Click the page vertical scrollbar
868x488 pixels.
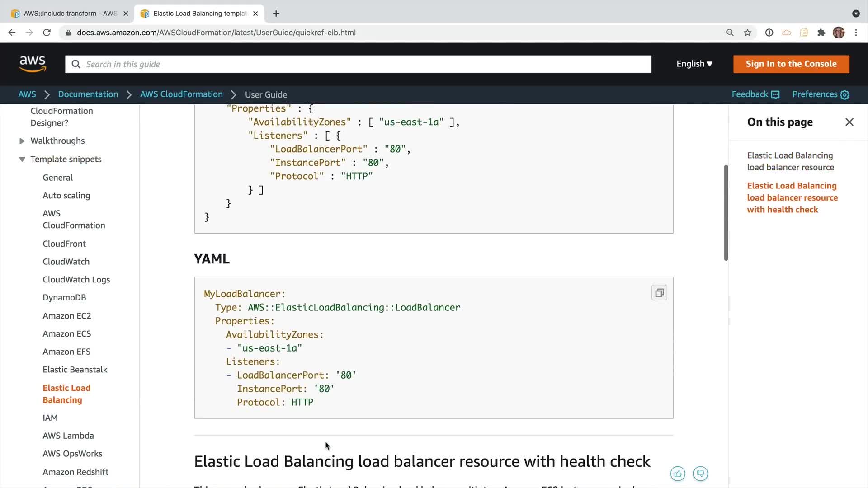(726, 212)
